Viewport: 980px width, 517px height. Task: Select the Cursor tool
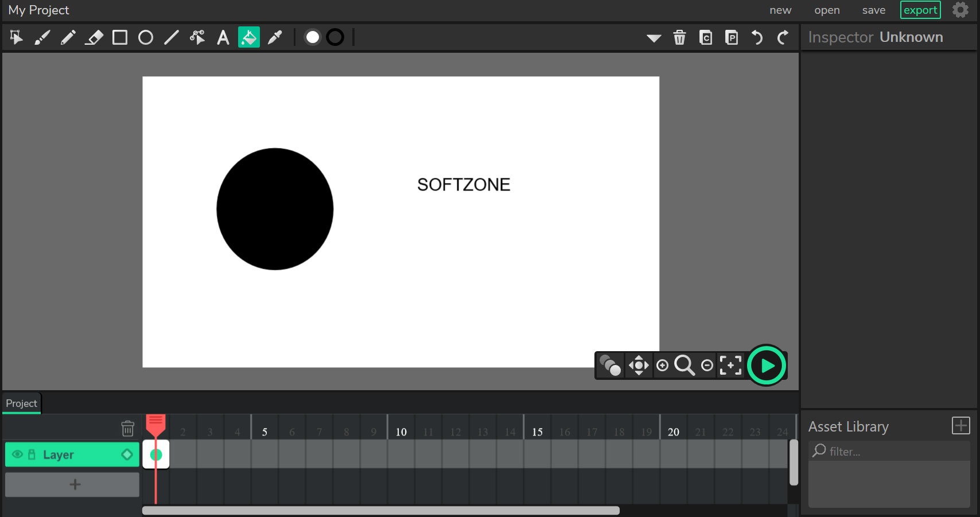(16, 37)
